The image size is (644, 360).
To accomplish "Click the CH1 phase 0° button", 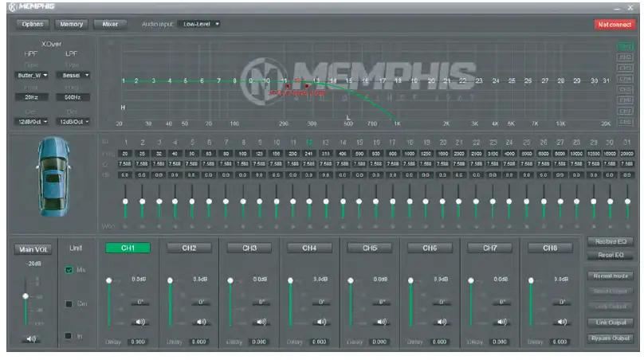I will click(140, 303).
